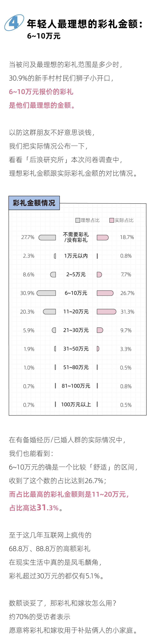Screen dimensions: 155x644
Task: Click the 100万元以上 row label
Action: 76,404
